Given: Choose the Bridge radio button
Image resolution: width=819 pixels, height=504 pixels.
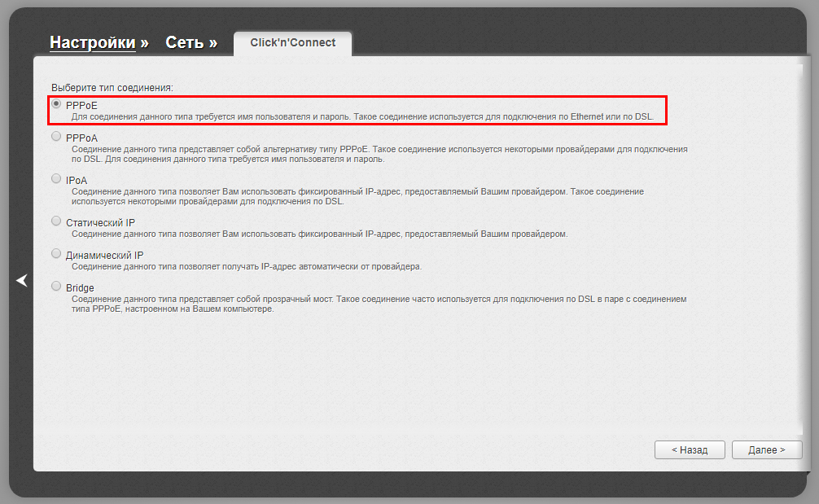Looking at the screenshot, I should (x=56, y=287).
